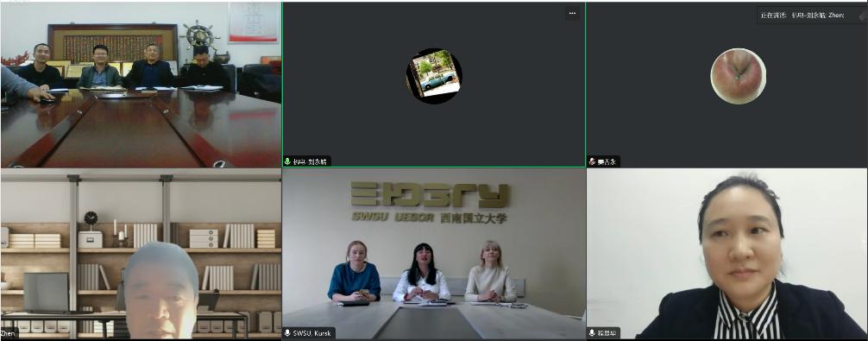Click the muted microphone icon under apple avatar
The height and width of the screenshot is (341, 868).
592,161
